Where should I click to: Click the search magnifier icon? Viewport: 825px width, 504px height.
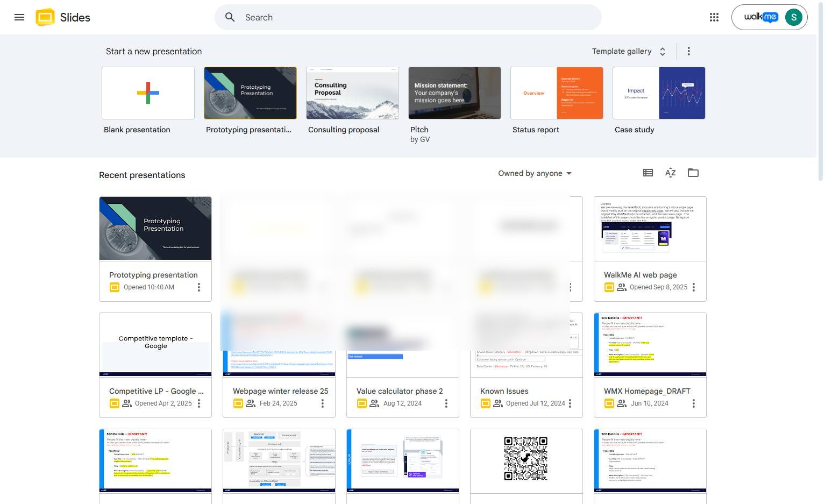click(x=230, y=17)
